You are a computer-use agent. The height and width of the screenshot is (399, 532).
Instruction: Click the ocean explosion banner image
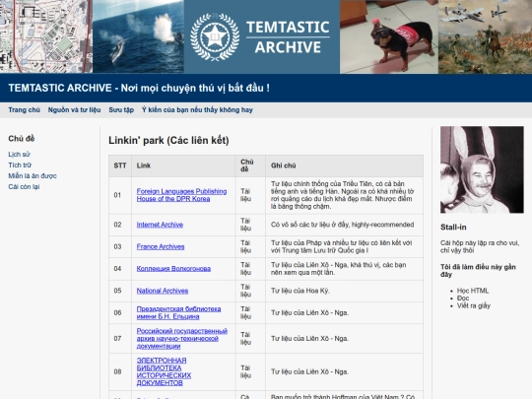coord(139,36)
